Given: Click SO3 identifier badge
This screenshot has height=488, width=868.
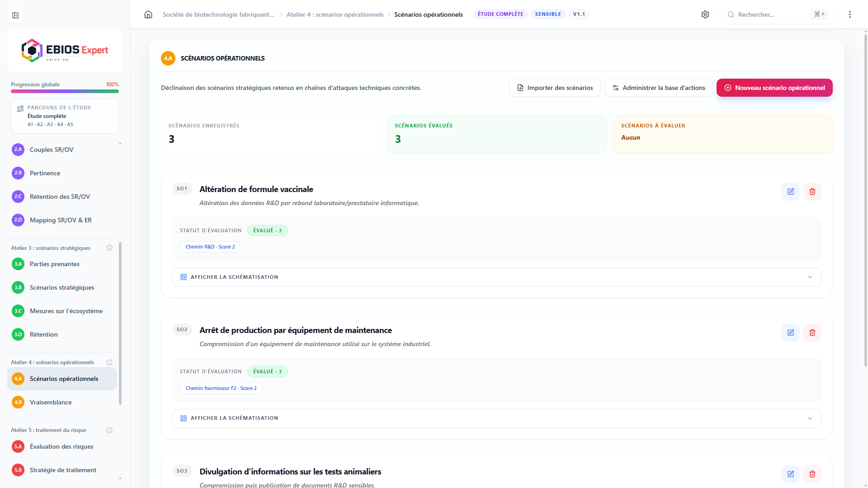Looking at the screenshot, I should tap(182, 471).
